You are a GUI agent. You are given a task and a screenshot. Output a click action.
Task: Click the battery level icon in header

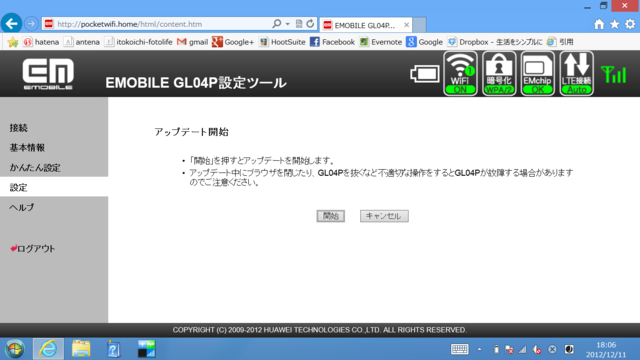[425, 74]
